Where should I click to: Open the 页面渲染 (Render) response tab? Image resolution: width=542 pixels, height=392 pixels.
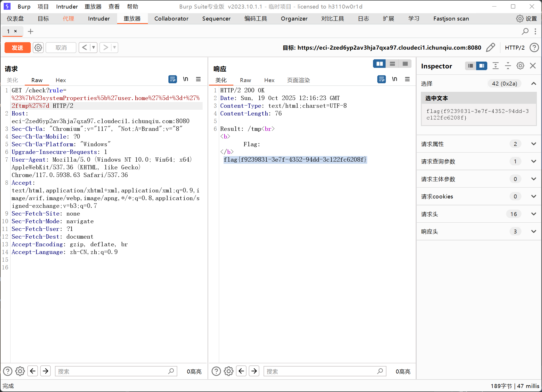click(298, 80)
